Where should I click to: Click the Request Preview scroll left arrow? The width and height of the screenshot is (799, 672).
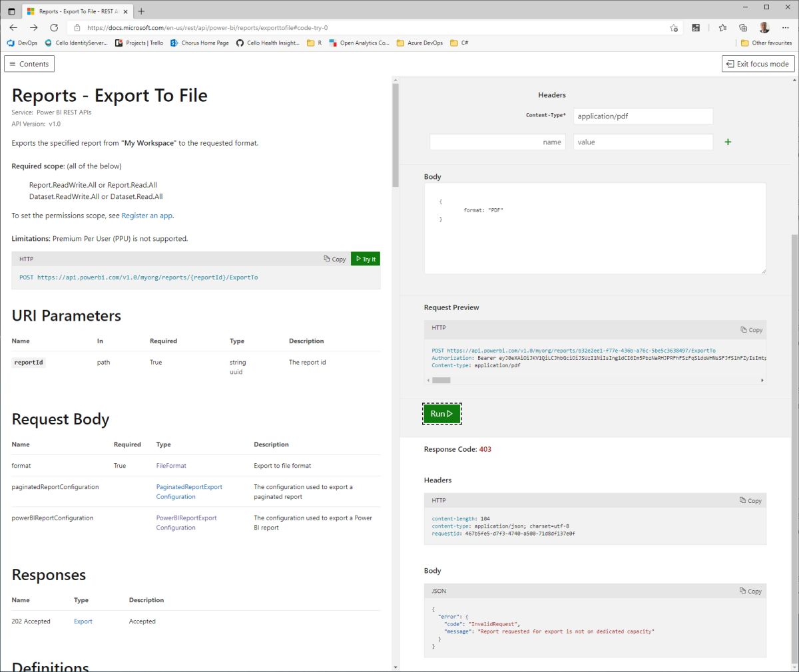(x=428, y=381)
